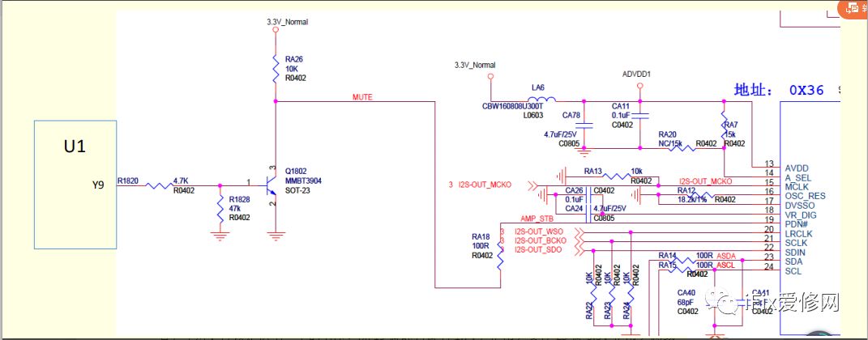
Task: Select the SDA pin name
Action: click(793, 261)
